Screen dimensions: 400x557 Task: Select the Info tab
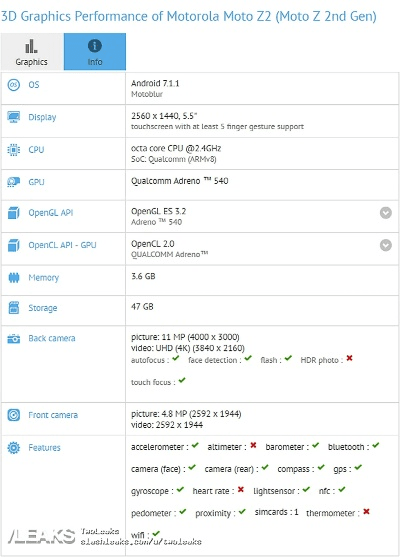(x=95, y=52)
